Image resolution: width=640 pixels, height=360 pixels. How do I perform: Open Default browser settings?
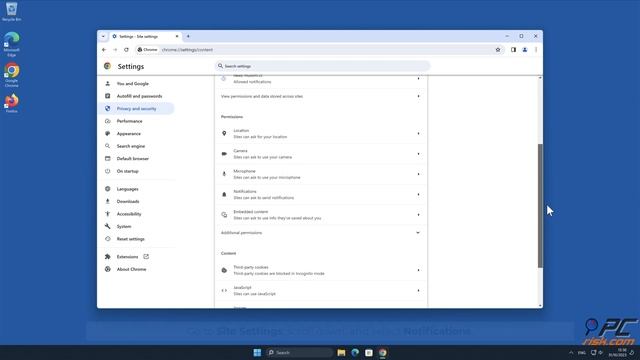(x=133, y=159)
